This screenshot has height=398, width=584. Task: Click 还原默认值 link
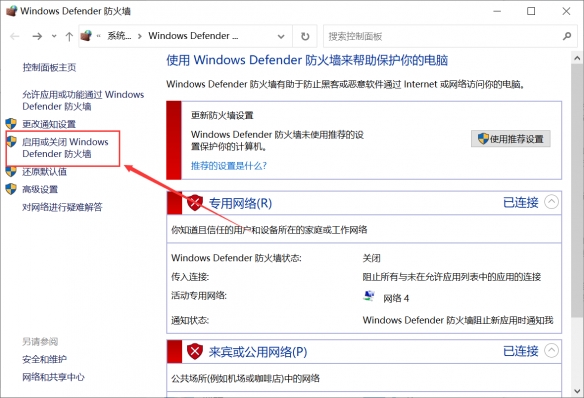[44, 172]
